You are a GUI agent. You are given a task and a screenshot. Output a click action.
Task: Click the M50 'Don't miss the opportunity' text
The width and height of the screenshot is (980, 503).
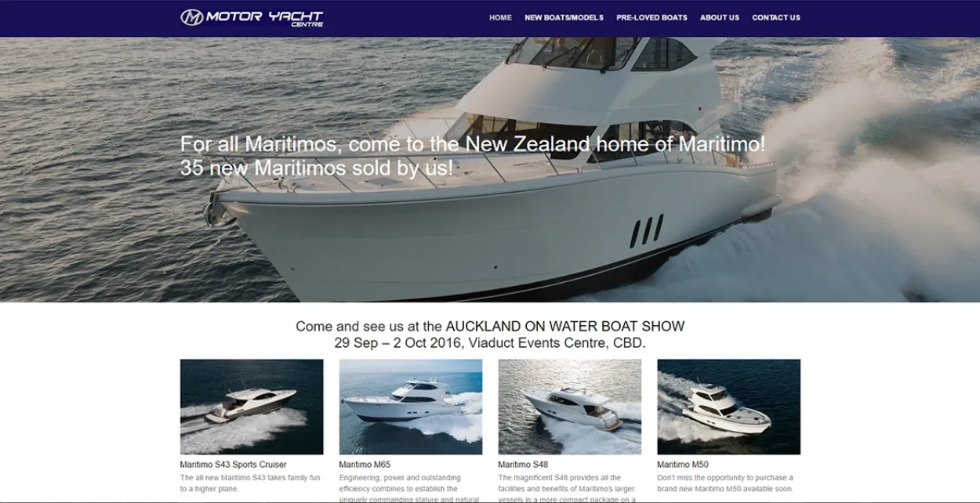click(x=725, y=483)
